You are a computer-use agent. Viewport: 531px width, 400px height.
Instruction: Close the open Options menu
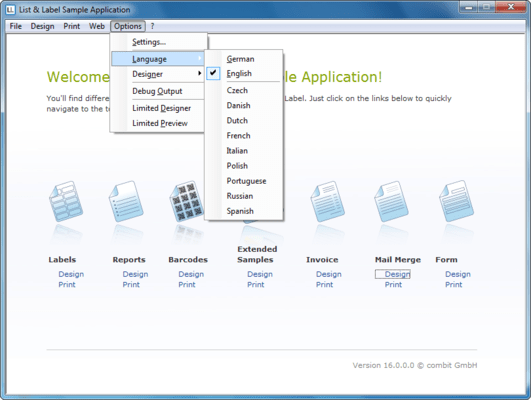point(128,26)
